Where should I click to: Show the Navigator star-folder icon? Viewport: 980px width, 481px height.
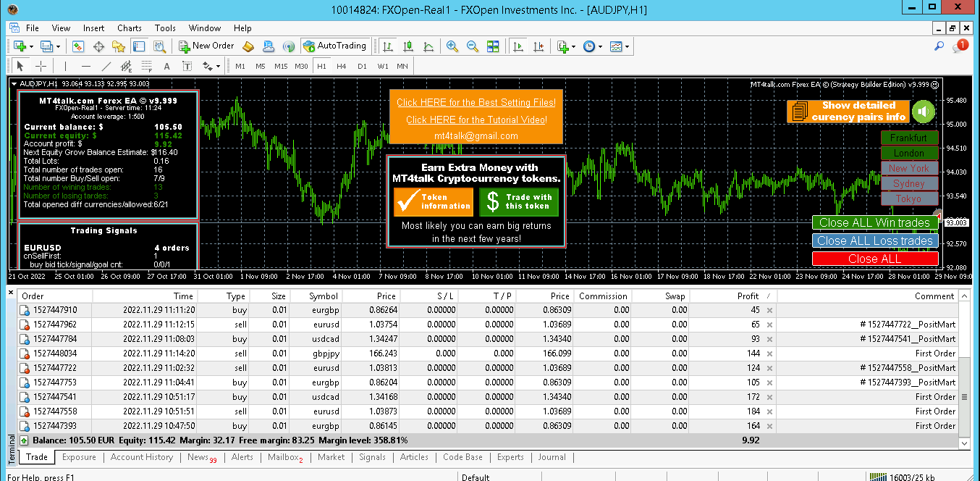pyautogui.click(x=119, y=46)
